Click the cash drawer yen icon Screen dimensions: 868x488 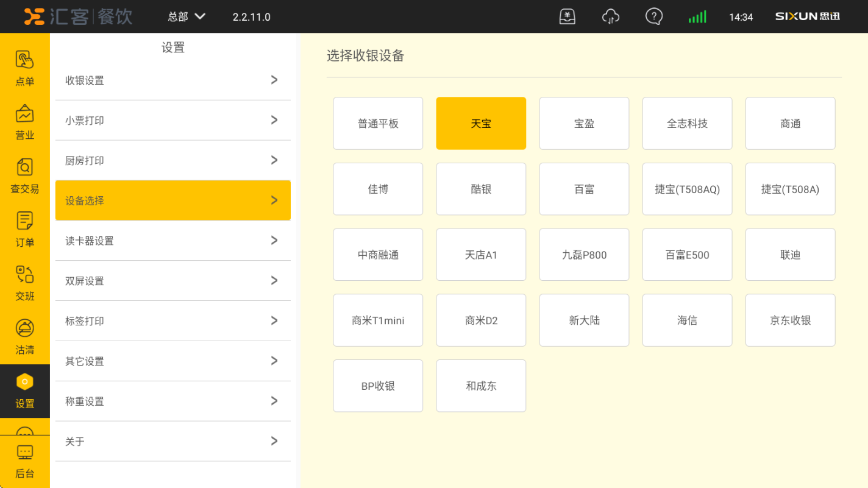567,16
